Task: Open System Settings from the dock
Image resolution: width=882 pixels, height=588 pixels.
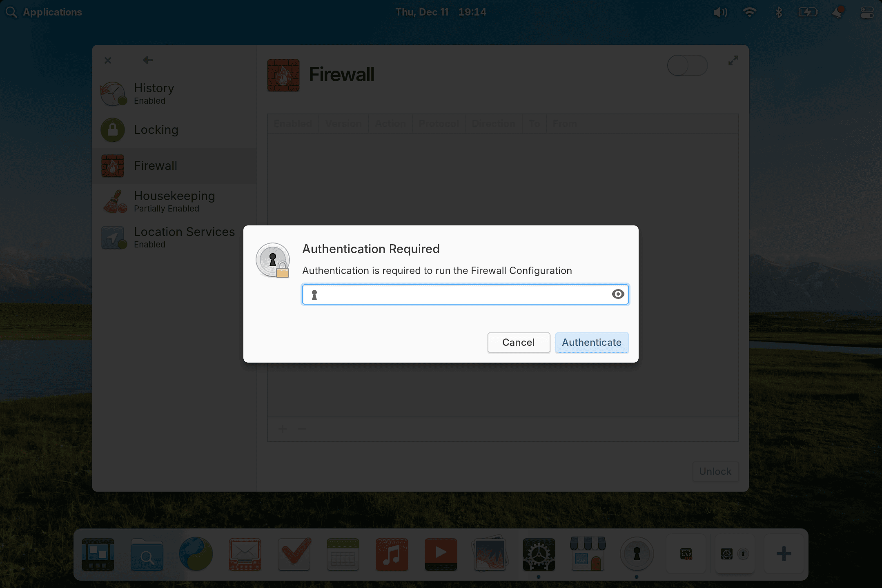Action: click(539, 554)
